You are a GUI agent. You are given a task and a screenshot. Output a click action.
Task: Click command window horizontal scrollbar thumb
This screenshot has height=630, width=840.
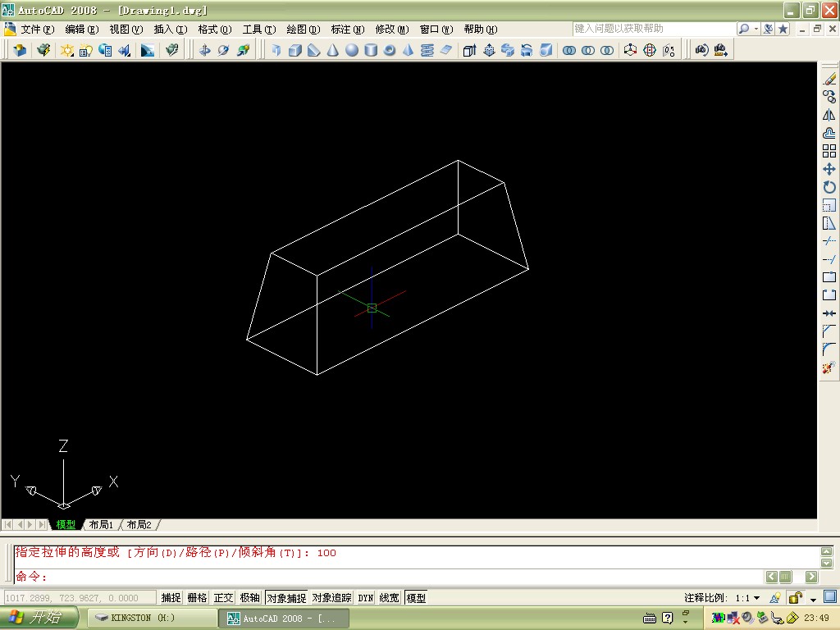coord(786,577)
